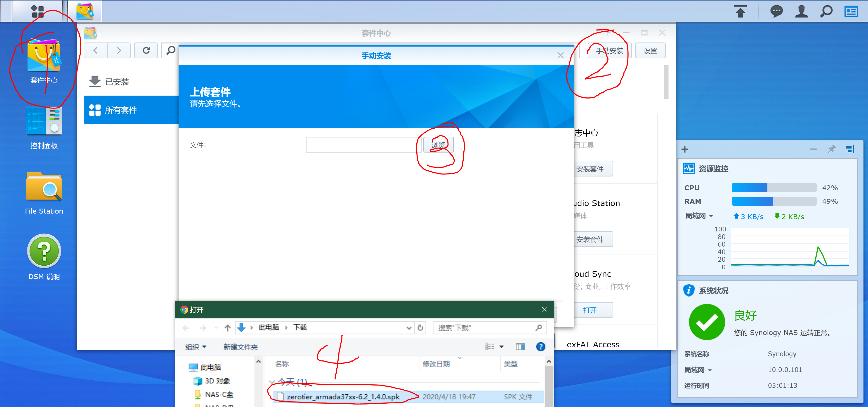Select the Package Center taskbar tab
Screen dimensions: 868x407
(x=85, y=11)
